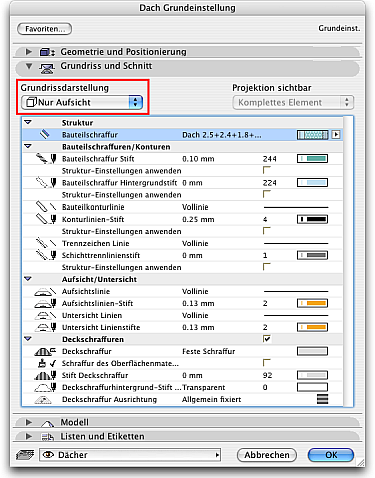Click the Allgemein fixiert value

(x=212, y=399)
